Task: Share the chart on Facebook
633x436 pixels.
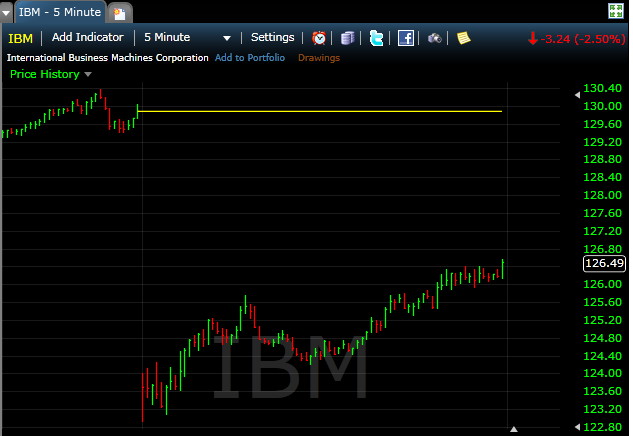Action: (x=406, y=38)
